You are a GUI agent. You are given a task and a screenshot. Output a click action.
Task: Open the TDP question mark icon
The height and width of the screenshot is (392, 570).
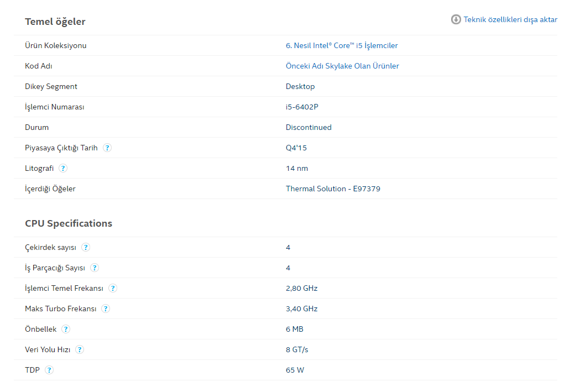tap(49, 370)
